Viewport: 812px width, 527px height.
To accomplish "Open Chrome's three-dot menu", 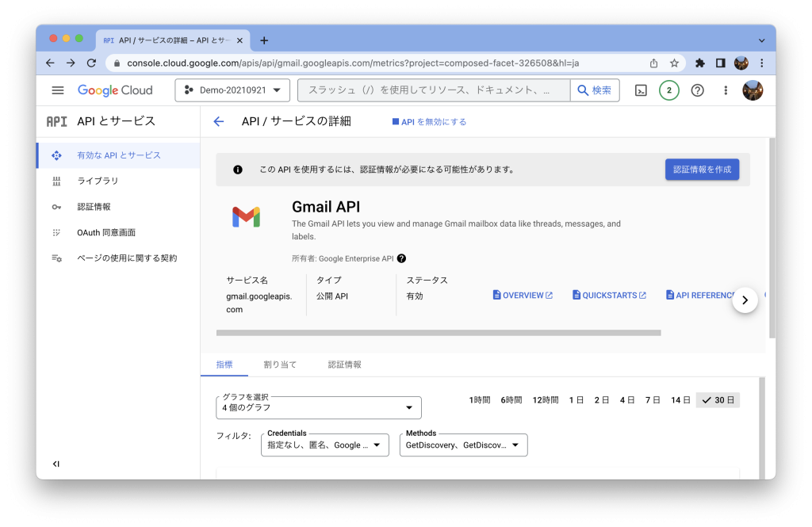I will click(762, 63).
